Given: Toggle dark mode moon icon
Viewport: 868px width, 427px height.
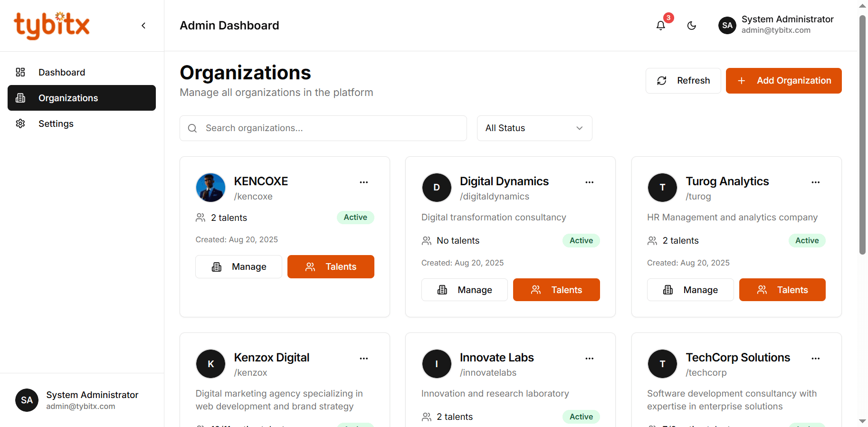Looking at the screenshot, I should pos(692,26).
